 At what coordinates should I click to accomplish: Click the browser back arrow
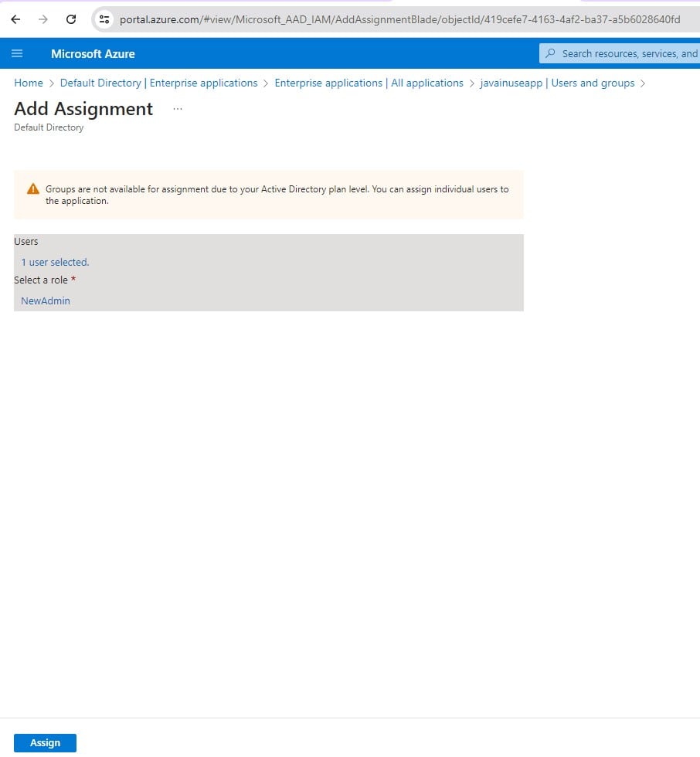15,19
